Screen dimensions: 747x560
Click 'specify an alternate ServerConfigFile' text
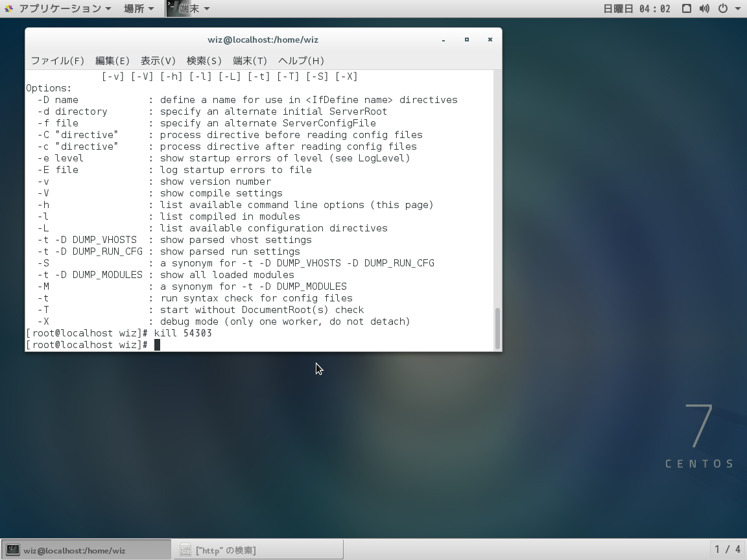point(268,123)
